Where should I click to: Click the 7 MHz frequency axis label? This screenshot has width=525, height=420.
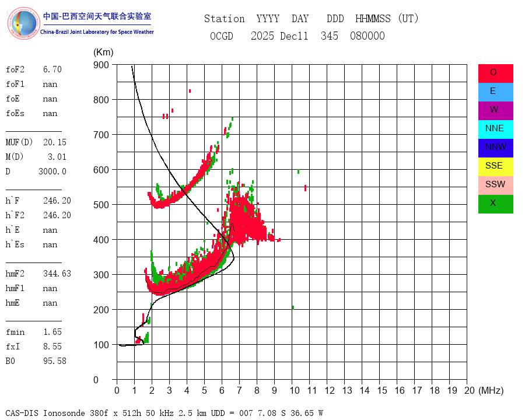click(239, 390)
